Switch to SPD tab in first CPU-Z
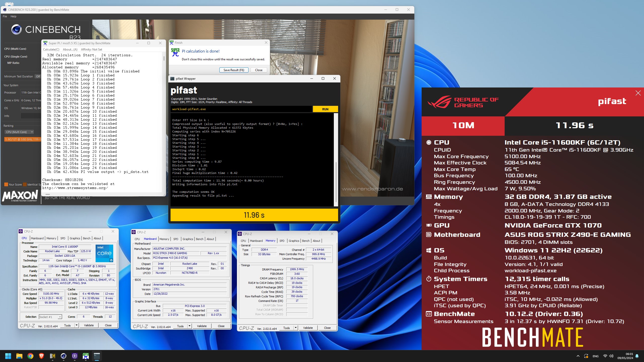 click(63, 238)
